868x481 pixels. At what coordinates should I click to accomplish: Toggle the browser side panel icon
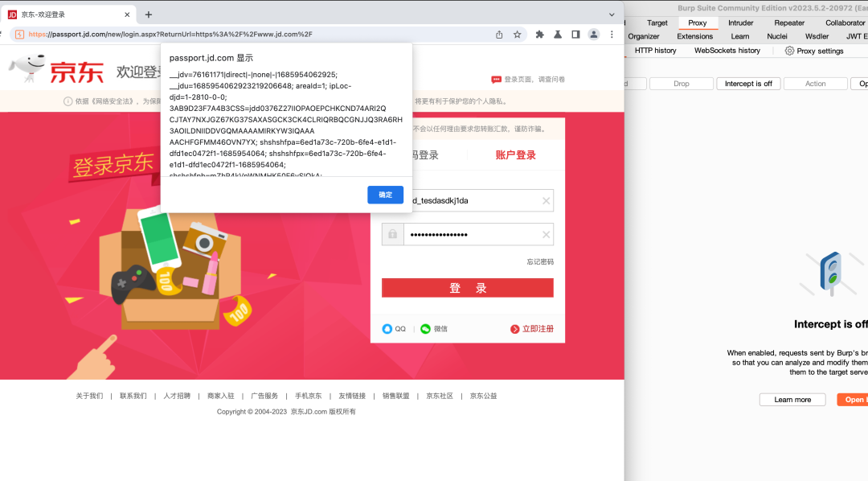pyautogui.click(x=575, y=35)
